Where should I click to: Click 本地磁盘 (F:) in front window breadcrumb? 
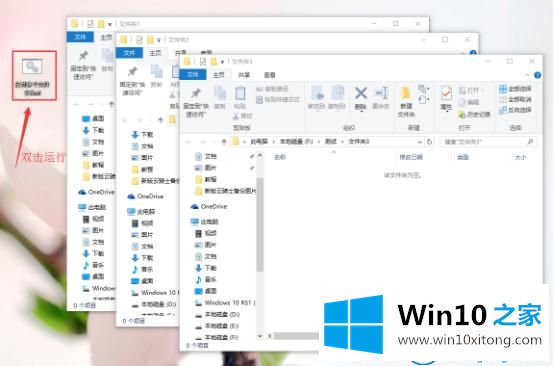[296, 142]
